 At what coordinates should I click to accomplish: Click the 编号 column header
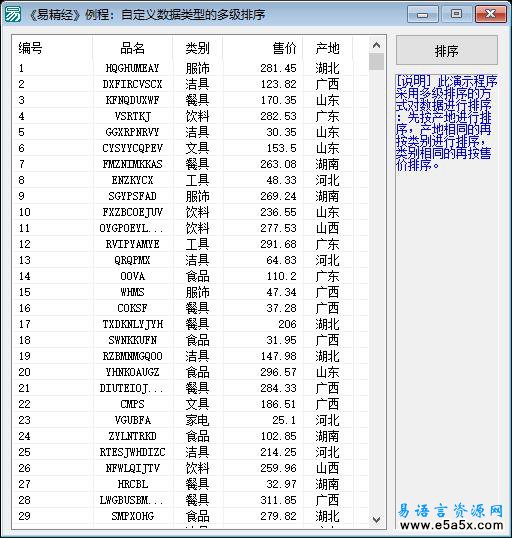coord(53,48)
